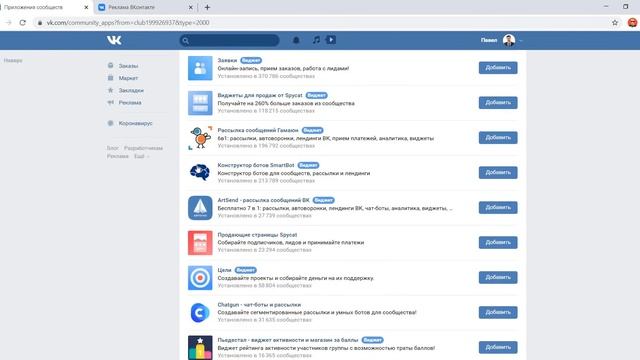Open the music player note icon
The image size is (640, 360).
point(316,40)
